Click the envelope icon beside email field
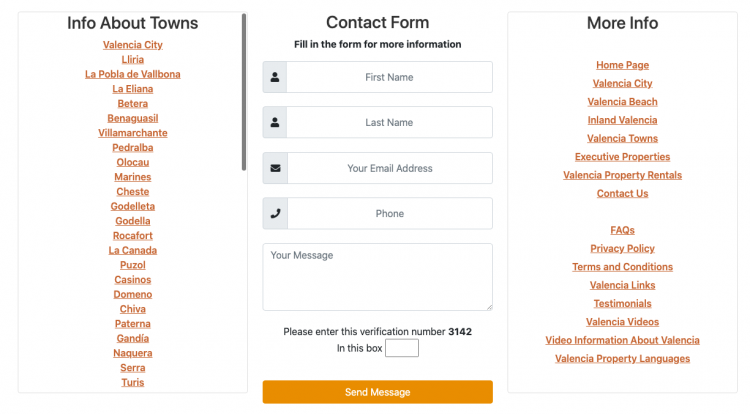The height and width of the screenshot is (414, 750). (275, 168)
